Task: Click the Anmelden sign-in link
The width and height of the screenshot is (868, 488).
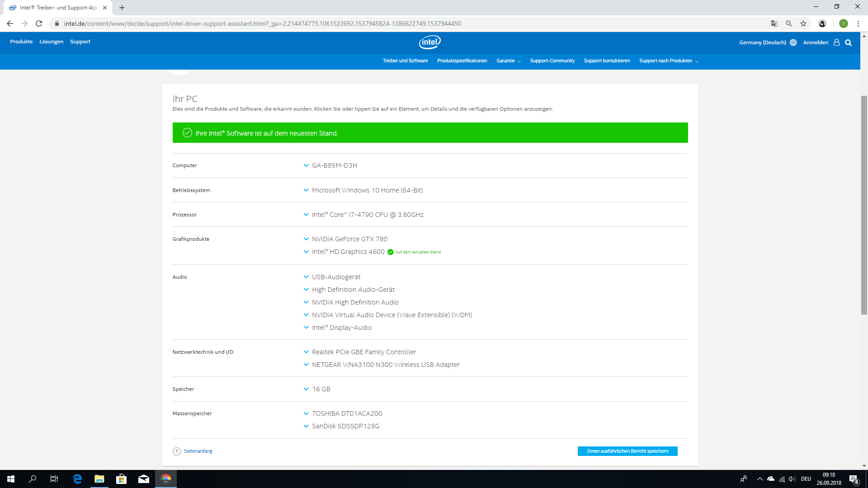Action: point(816,42)
